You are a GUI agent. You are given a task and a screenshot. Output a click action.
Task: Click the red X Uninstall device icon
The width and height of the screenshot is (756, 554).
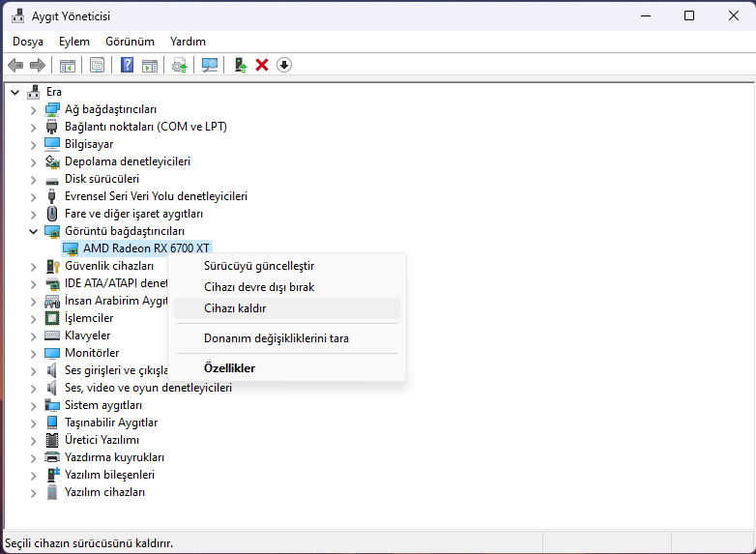(262, 65)
